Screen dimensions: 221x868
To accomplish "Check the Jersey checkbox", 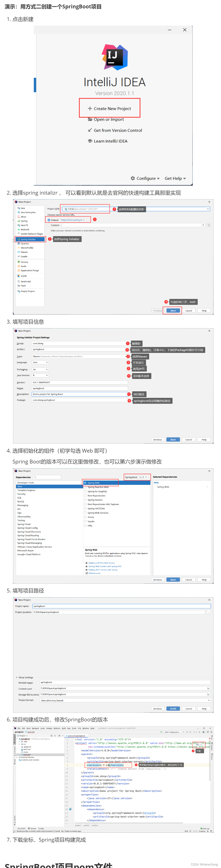I will tap(85, 517).
